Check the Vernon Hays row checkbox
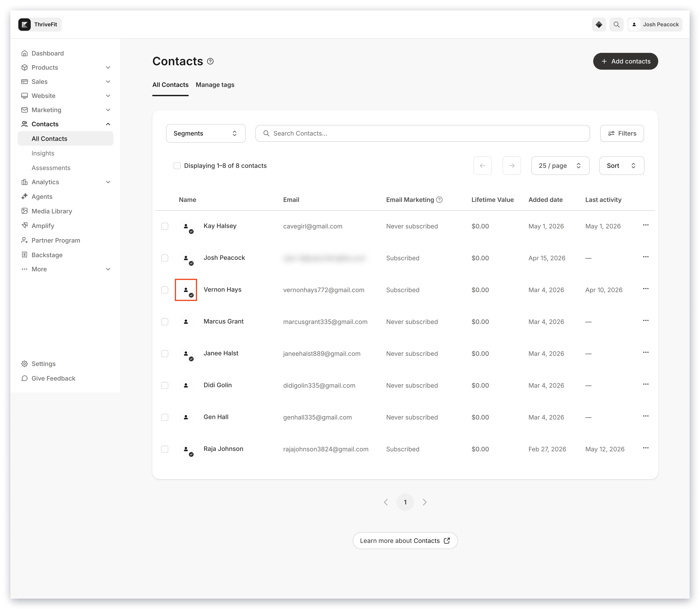This screenshot has height=609, width=700. point(165,290)
